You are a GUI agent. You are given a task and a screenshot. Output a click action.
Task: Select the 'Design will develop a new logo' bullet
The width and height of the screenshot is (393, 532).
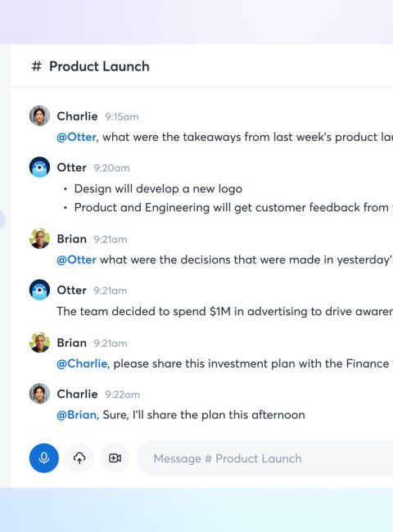point(158,189)
